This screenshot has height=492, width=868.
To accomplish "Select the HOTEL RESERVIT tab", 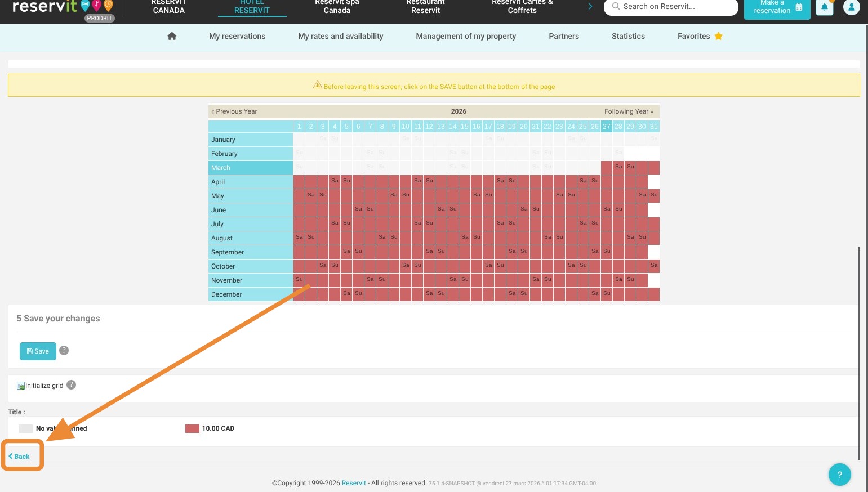I will pos(252,7).
